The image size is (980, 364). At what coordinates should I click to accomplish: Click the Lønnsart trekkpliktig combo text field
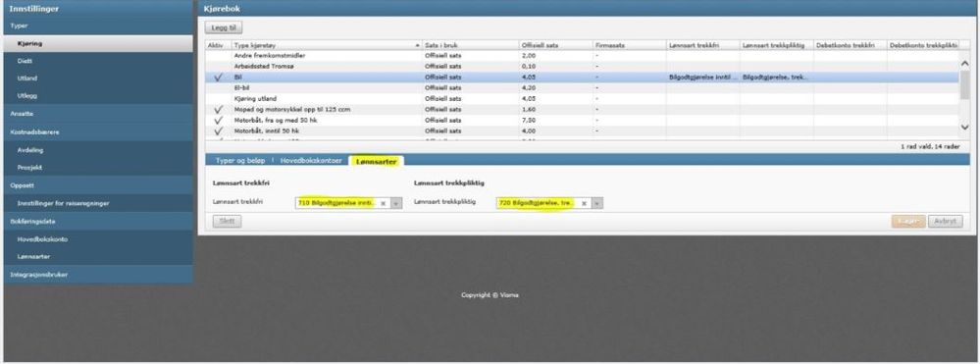click(539, 203)
